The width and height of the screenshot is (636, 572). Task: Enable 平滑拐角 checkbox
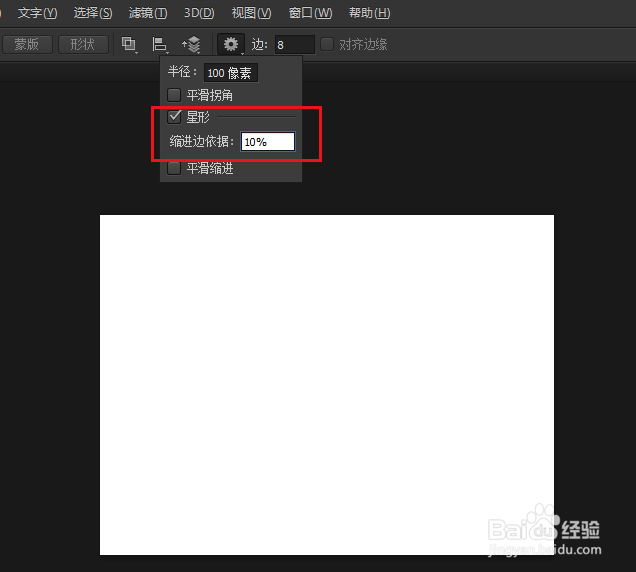point(174,95)
